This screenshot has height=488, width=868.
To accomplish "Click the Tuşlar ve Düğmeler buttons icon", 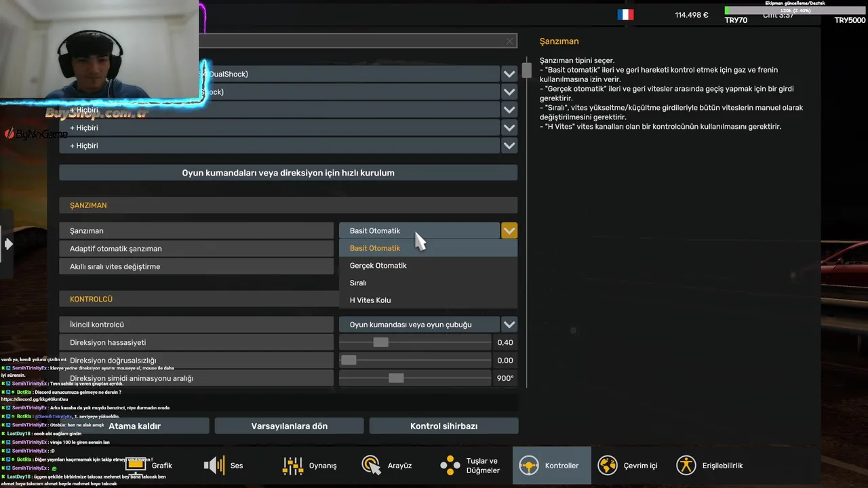I will [x=450, y=465].
